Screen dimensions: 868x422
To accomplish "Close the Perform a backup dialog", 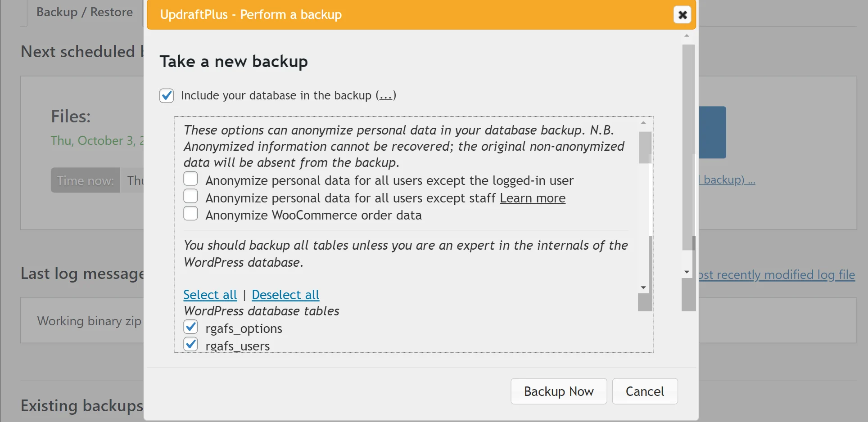I will 682,15.
